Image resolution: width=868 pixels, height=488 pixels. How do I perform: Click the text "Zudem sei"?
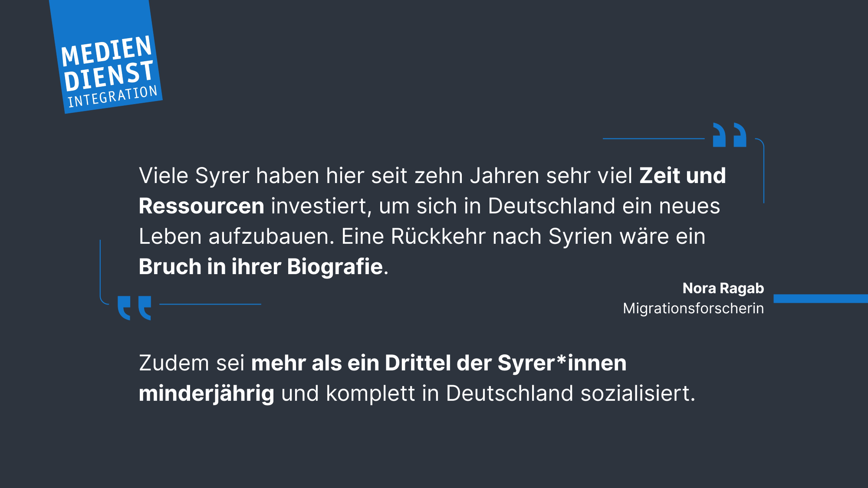pyautogui.click(x=192, y=363)
